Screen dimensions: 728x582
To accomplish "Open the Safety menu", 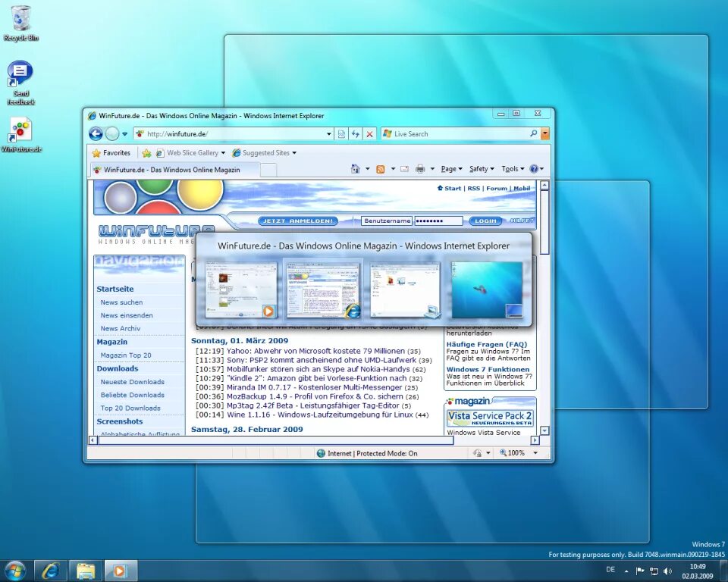I will coord(482,169).
